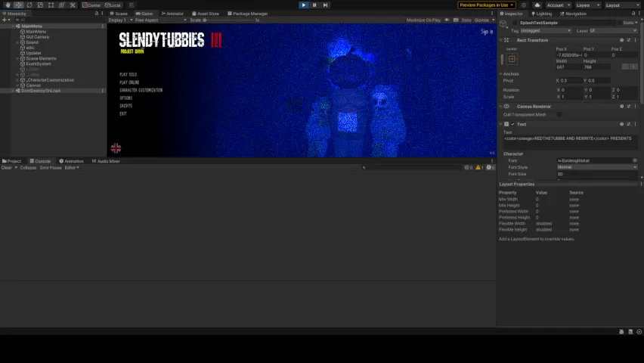This screenshot has width=644, height=363.
Task: Open Display 1 dropdown
Action: click(121, 20)
